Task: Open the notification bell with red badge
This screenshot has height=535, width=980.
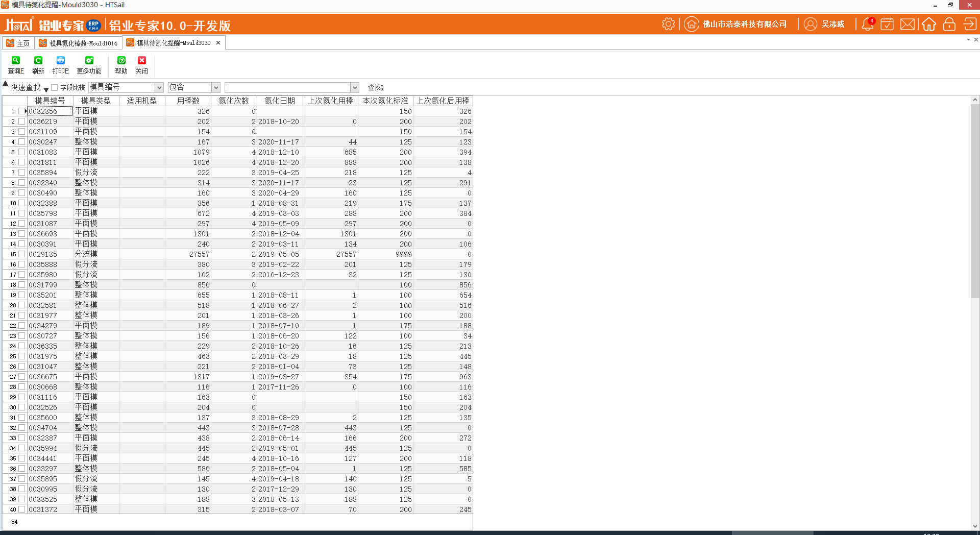Action: (867, 24)
